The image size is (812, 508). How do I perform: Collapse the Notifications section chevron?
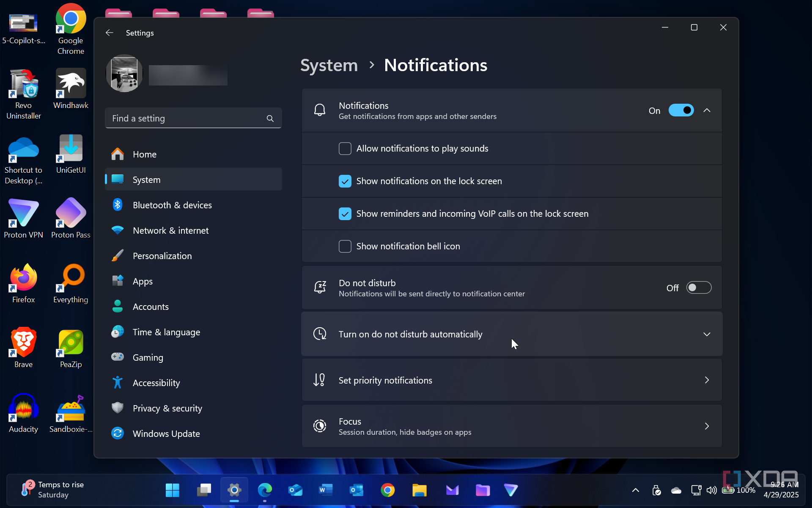(x=707, y=110)
